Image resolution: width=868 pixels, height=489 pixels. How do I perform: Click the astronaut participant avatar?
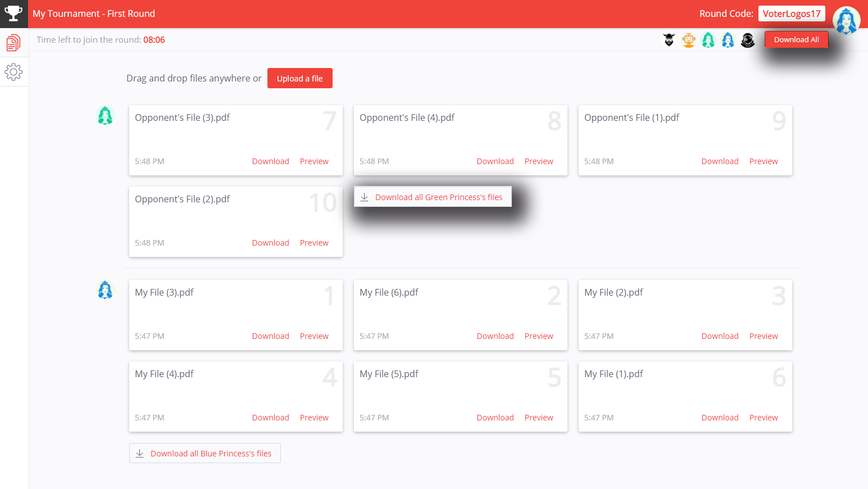point(748,40)
